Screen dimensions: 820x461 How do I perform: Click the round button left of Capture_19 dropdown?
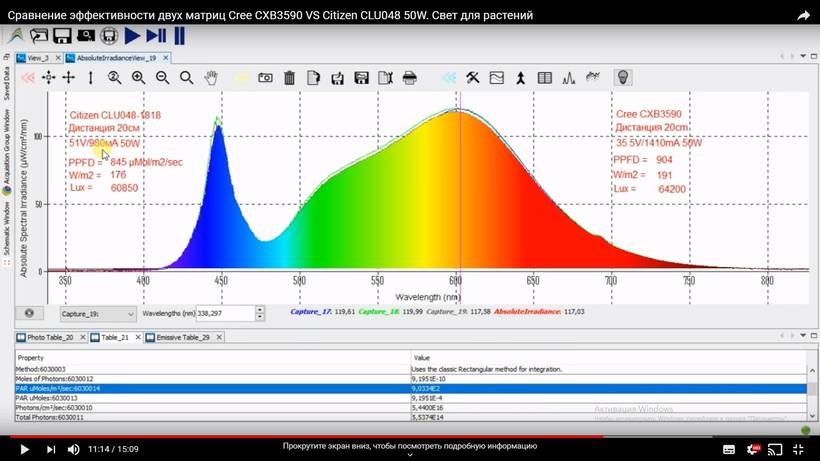tap(29, 313)
